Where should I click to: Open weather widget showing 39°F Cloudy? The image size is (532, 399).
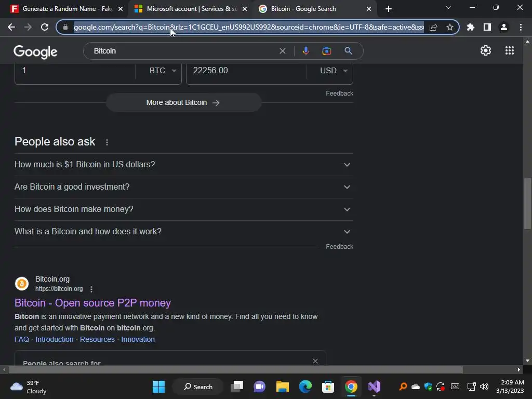29,387
